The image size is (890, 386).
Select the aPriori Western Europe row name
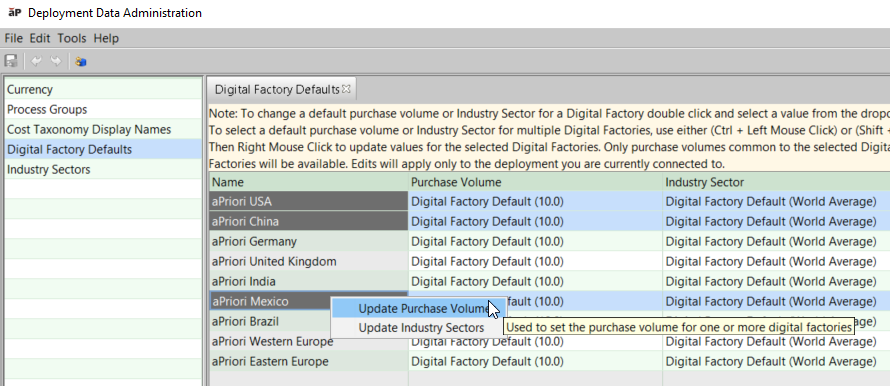(x=309, y=342)
